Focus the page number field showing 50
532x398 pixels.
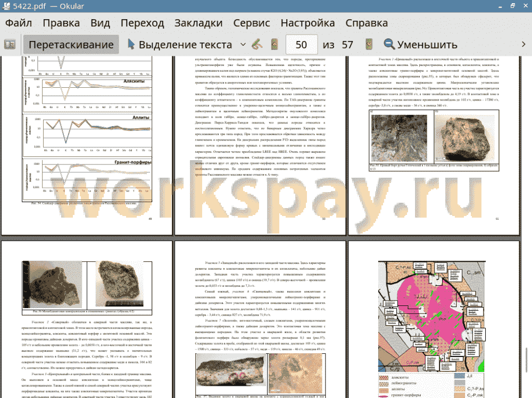[301, 45]
